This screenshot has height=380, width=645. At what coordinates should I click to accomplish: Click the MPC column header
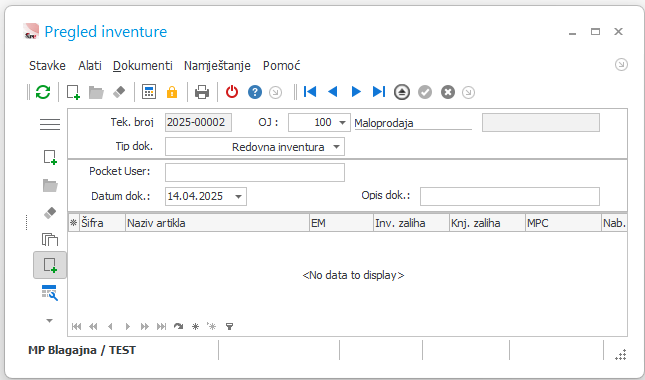tap(564, 223)
